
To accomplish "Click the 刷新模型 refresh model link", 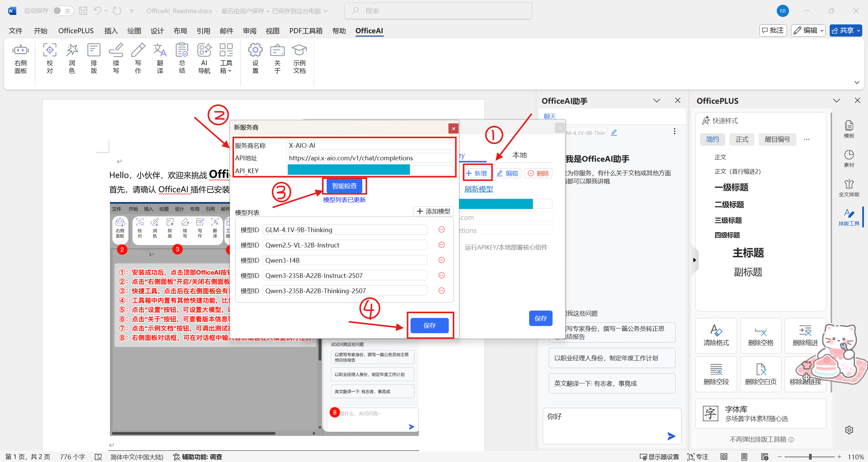I will tap(478, 189).
